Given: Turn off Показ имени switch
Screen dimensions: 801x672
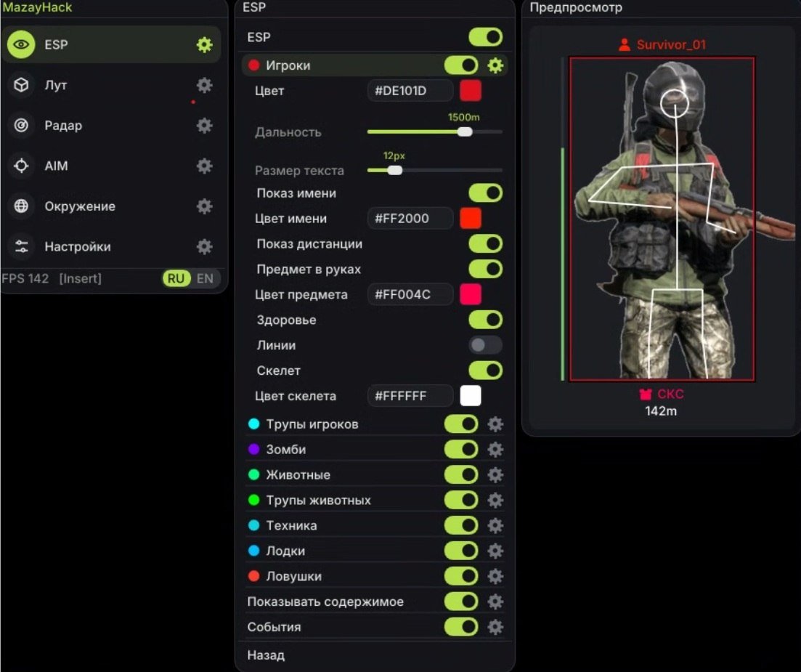Looking at the screenshot, I should point(485,193).
